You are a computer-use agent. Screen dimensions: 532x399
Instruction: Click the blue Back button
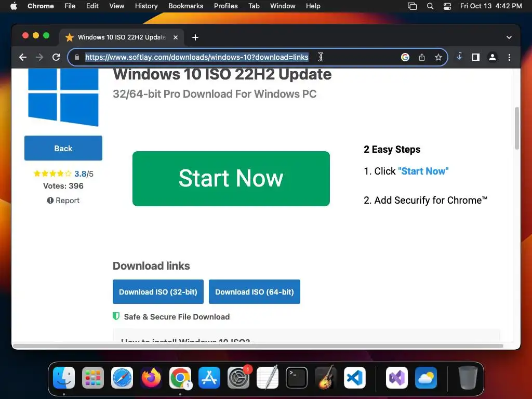point(63,148)
